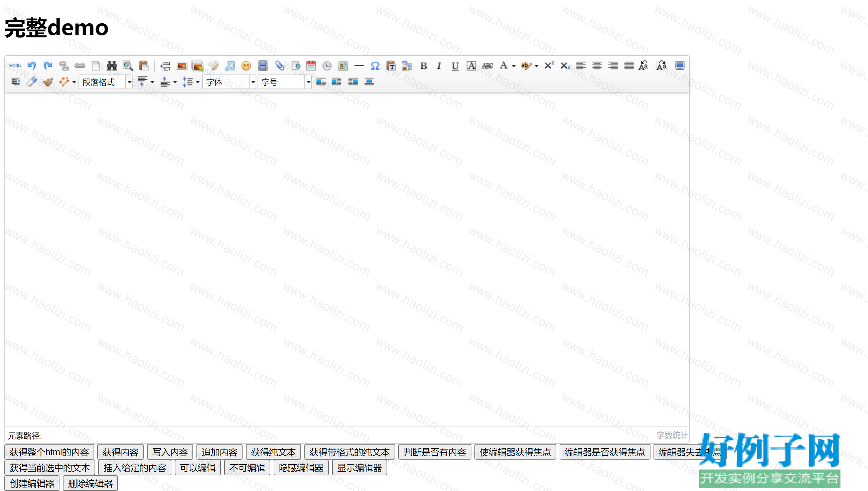
Task: Align text right
Action: (613, 65)
